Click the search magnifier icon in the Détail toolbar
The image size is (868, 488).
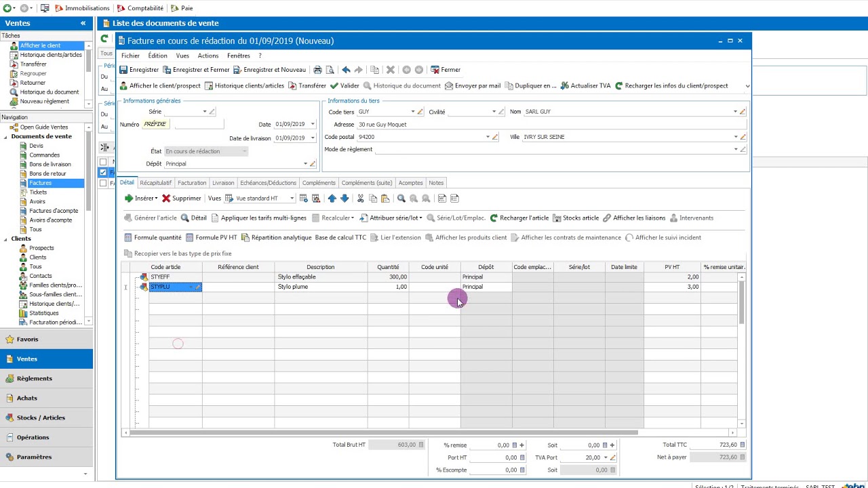(x=401, y=199)
